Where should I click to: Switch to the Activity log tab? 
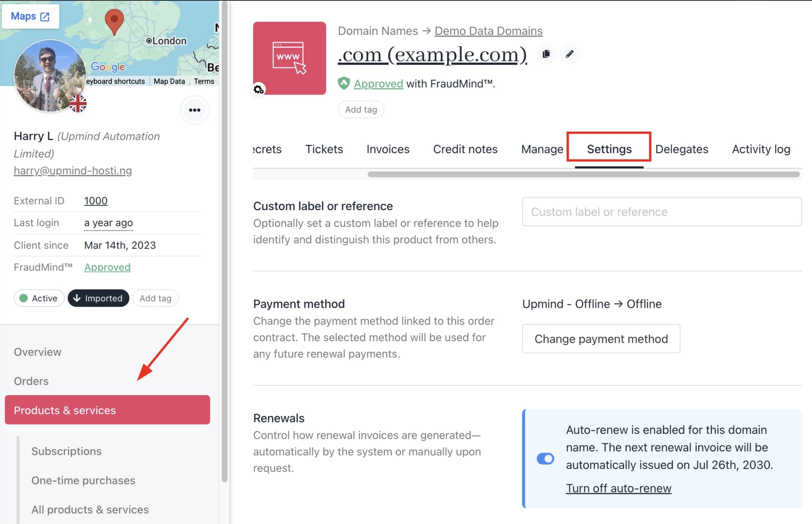click(x=761, y=149)
